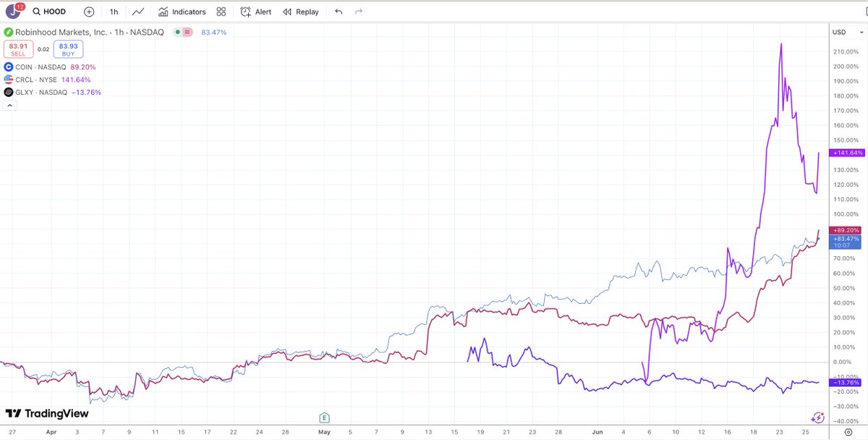This screenshot has width=868, height=440.
Task: Click the +83.47% HOOD price label
Action: click(846, 241)
